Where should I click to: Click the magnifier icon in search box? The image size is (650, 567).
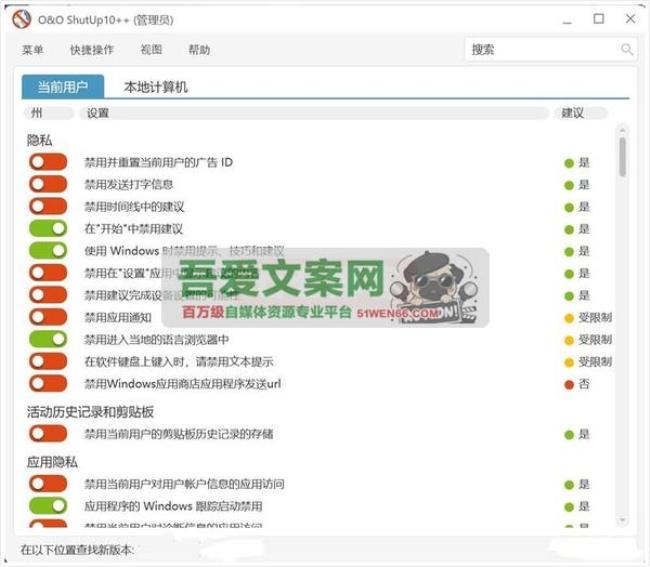pyautogui.click(x=627, y=49)
